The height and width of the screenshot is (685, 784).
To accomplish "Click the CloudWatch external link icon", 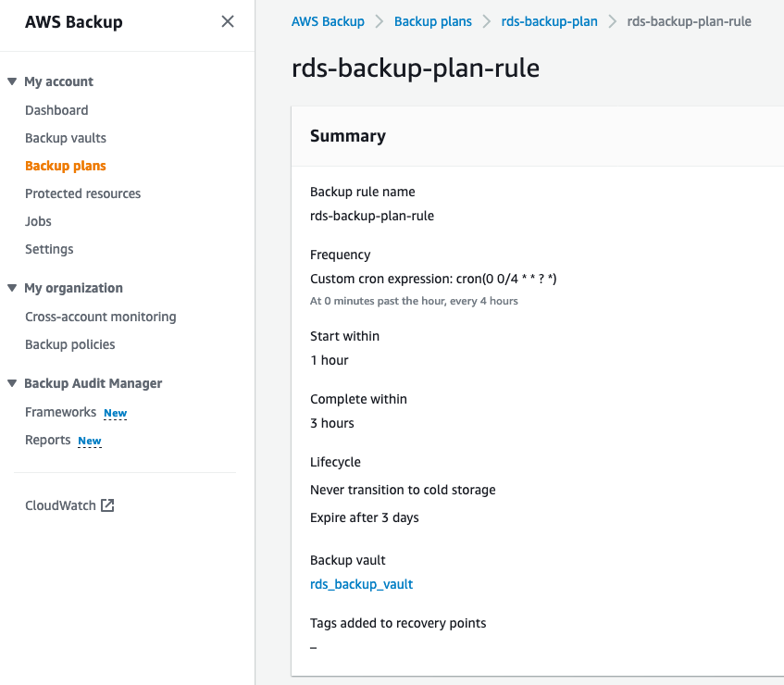I will click(x=107, y=505).
